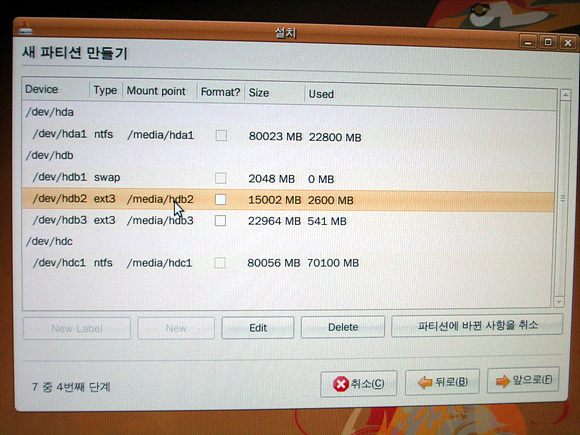Go back with 뒤로(B) button

[x=442, y=382]
